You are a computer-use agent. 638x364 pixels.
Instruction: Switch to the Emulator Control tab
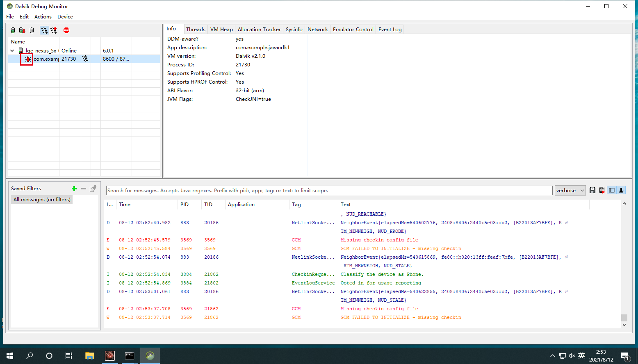pos(353,30)
